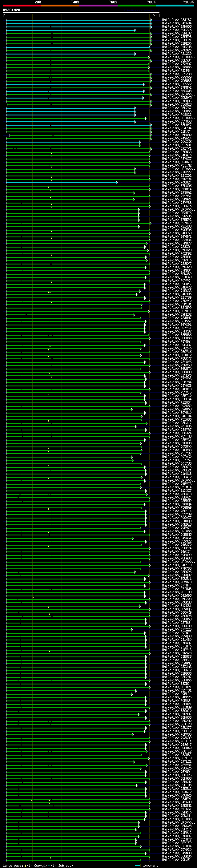Select label UniRef100_A7PQU6
The height and width of the screenshot is (868, 197).
click(x=177, y=101)
